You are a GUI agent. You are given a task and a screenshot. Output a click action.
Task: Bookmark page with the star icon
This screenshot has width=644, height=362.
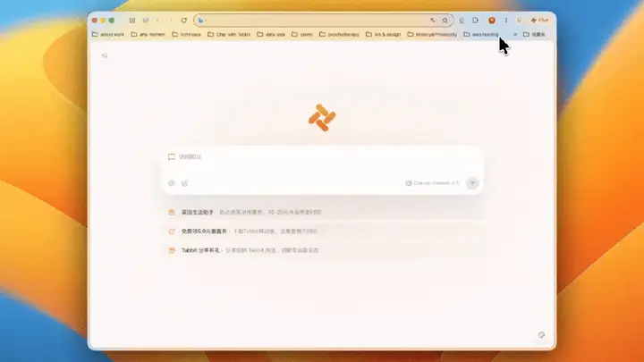point(445,20)
